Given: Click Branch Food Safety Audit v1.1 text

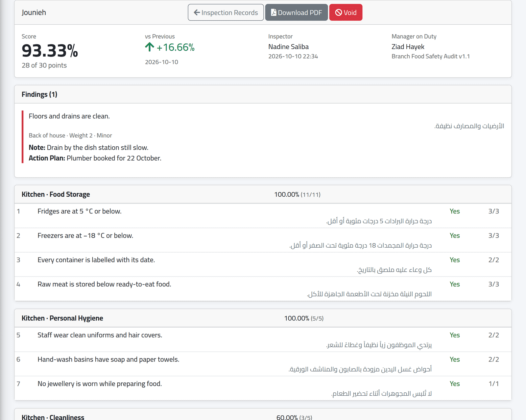Looking at the screenshot, I should coord(431,56).
